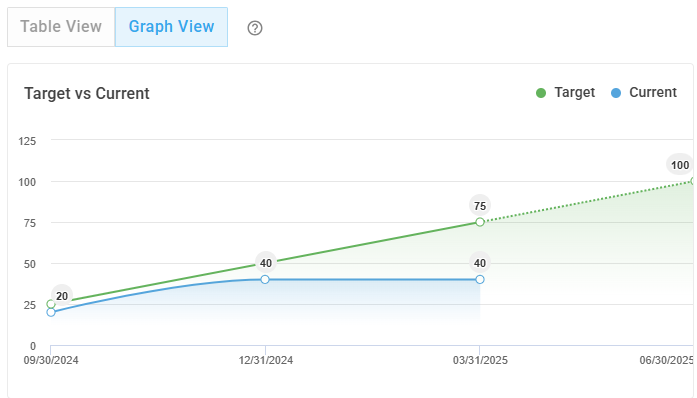Click the 125 y-axis label

(x=27, y=141)
